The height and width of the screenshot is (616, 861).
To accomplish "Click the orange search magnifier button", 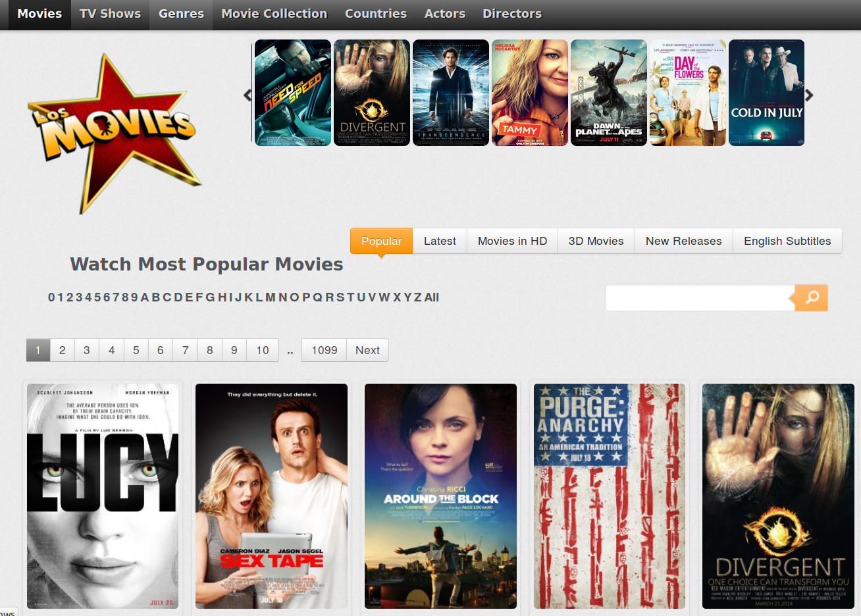I will 812,297.
